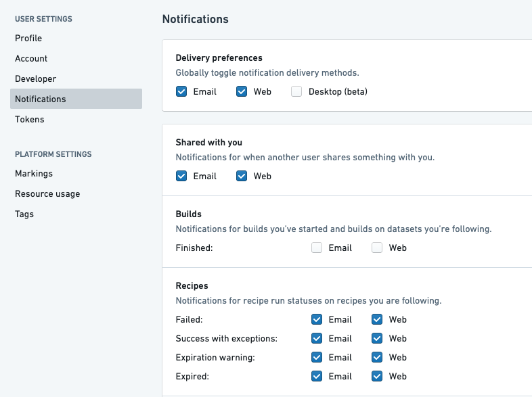Open Developer settings in sidebar
532x397 pixels.
[x=36, y=78]
